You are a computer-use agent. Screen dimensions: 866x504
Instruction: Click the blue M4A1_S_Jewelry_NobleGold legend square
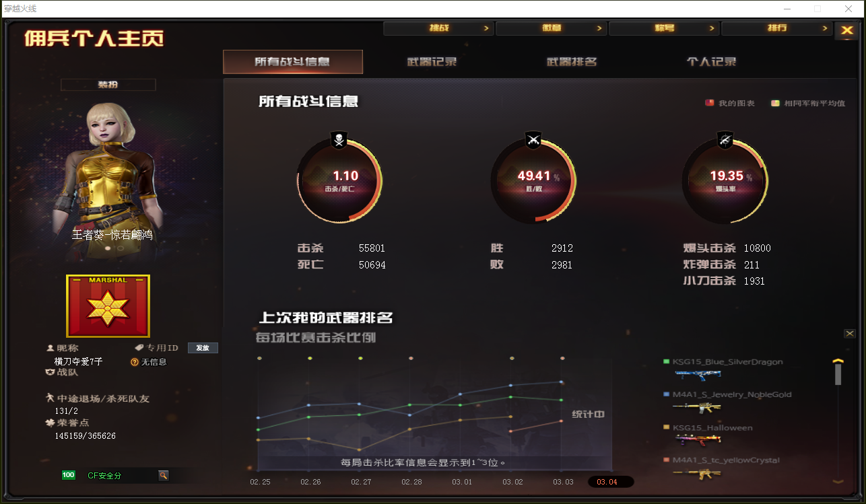[x=667, y=394]
